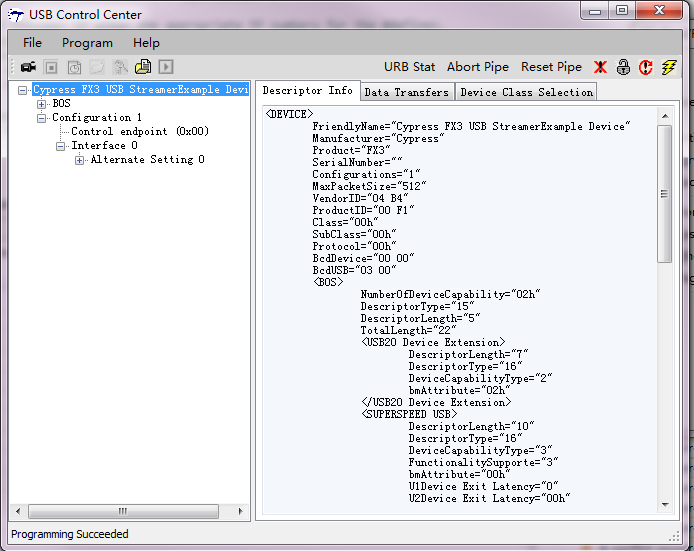Click the tree pane scroll left arrow
Screen dimensions: 694x551
pos(18,511)
